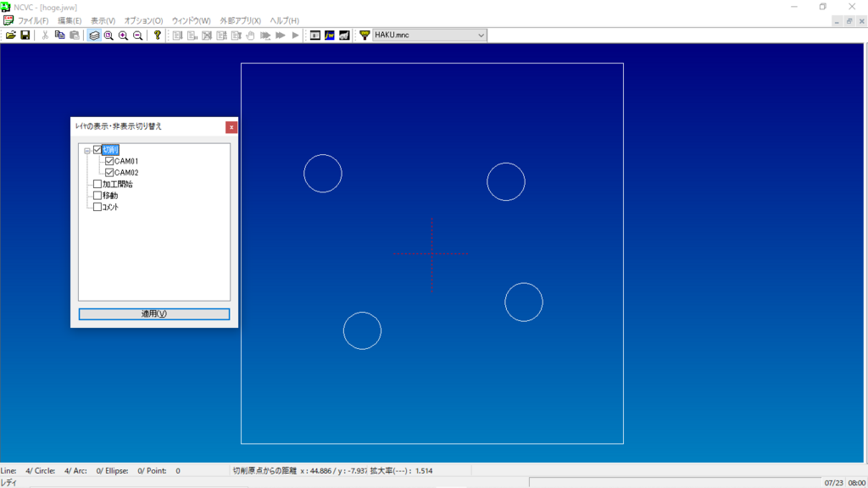This screenshot has height=488, width=868.
Task: Select the 移動 tree item label
Action: click(x=110, y=196)
